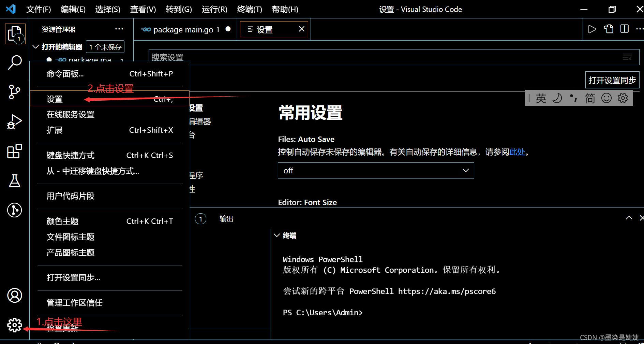Open the 选择(S) menu
The width and height of the screenshot is (644, 344).
[108, 9]
